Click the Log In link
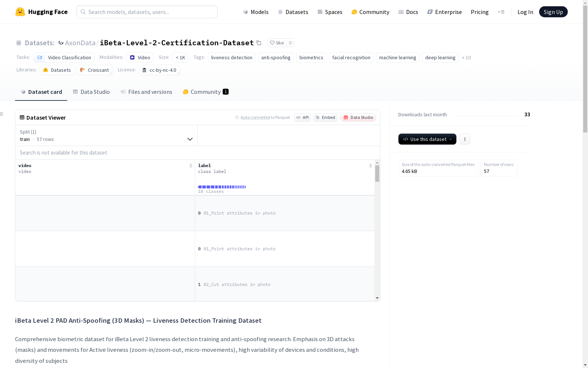Image resolution: width=588 pixels, height=368 pixels. [525, 12]
